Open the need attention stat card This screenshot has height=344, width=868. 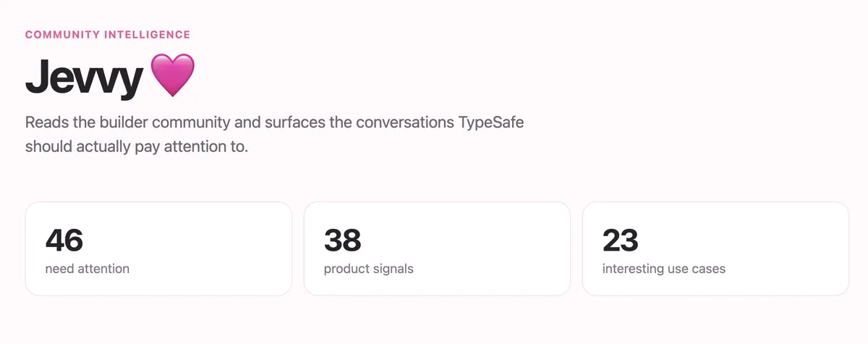click(x=158, y=248)
